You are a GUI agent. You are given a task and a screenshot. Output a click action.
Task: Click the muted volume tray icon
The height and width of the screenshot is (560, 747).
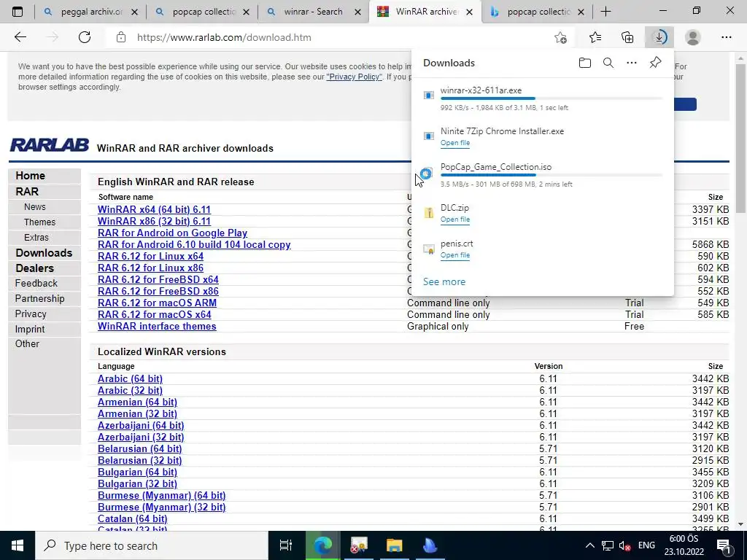click(x=624, y=545)
